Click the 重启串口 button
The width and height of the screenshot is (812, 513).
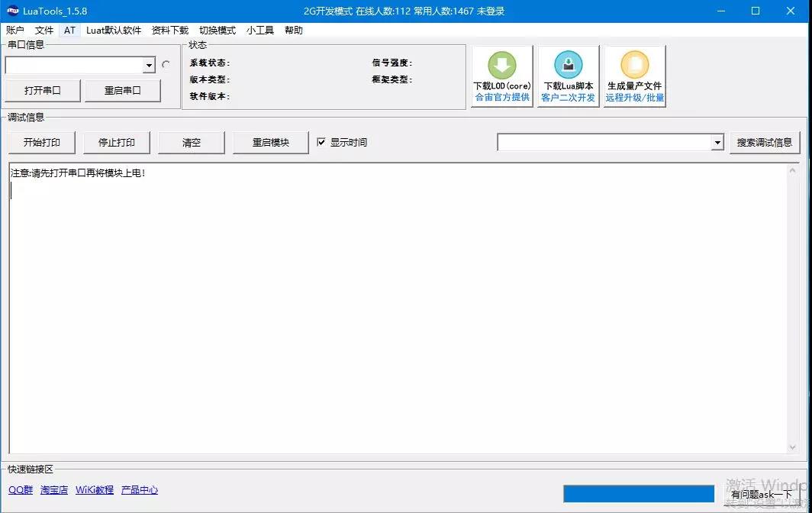[123, 91]
